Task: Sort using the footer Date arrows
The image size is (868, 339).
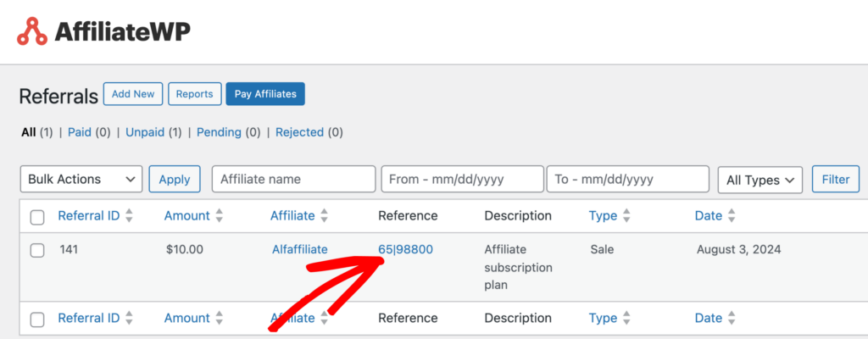Action: point(732,319)
